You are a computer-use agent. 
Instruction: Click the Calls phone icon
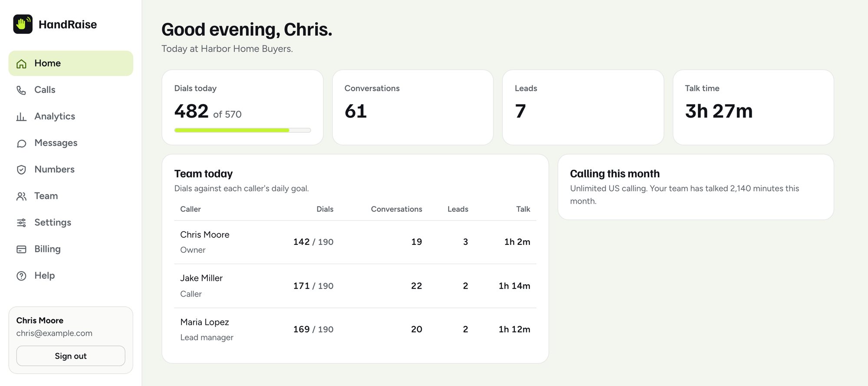(21, 90)
